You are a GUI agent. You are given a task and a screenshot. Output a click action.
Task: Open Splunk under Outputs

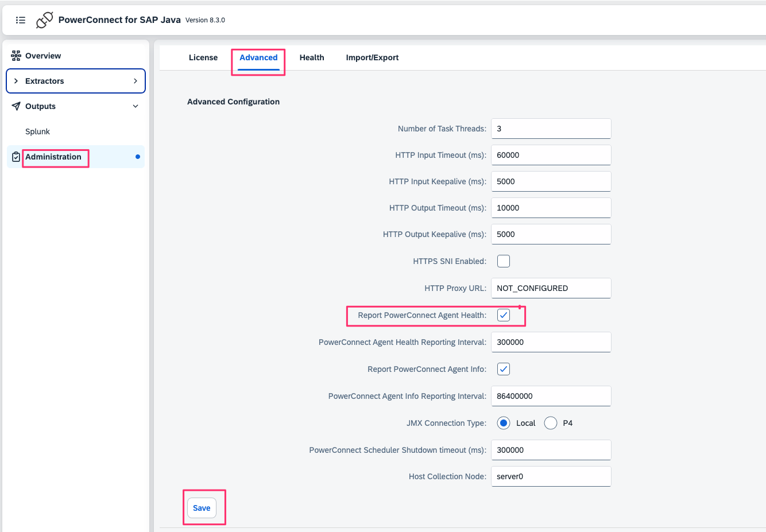(x=38, y=131)
